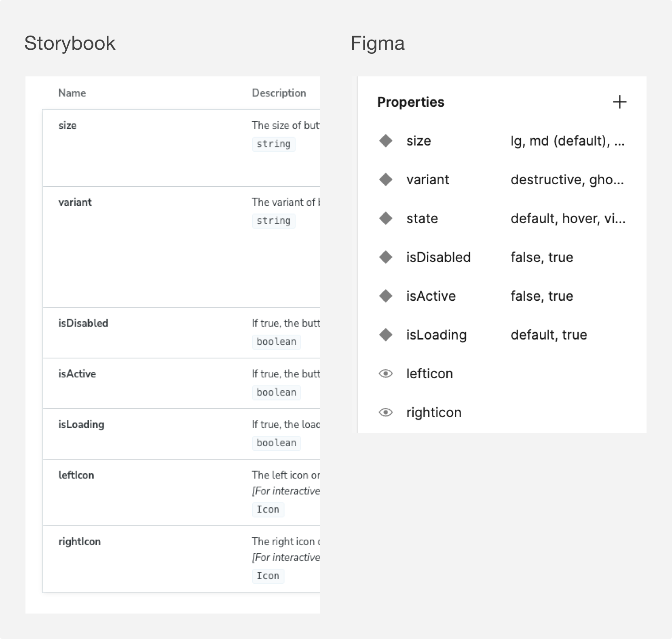This screenshot has width=672, height=639.
Task: Click the isDisabled row name in Storybook table
Action: [83, 323]
